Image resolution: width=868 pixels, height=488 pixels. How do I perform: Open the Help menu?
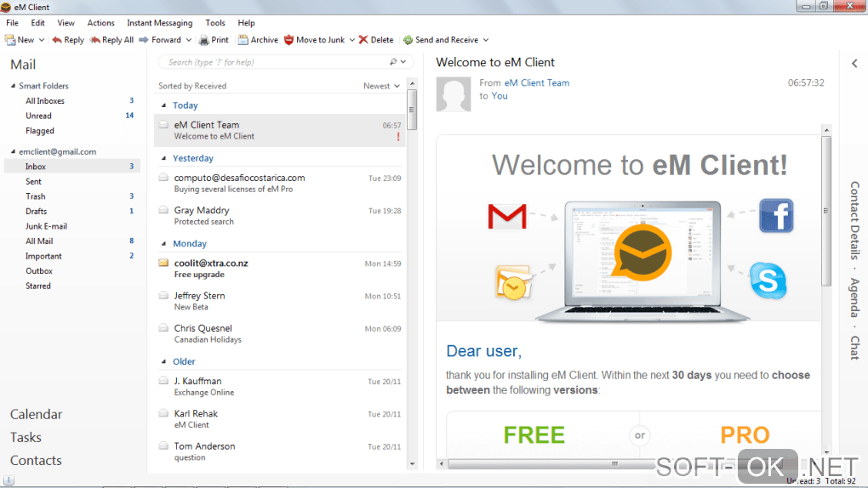[x=246, y=23]
